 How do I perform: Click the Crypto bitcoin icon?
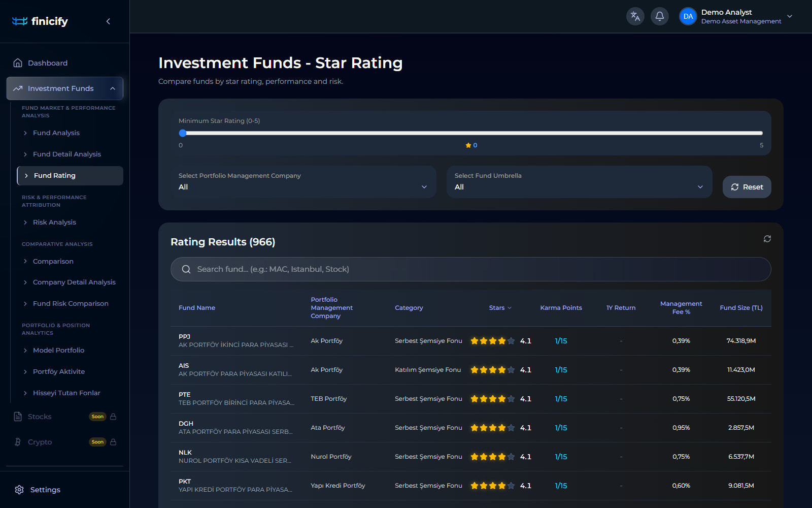[x=18, y=442]
